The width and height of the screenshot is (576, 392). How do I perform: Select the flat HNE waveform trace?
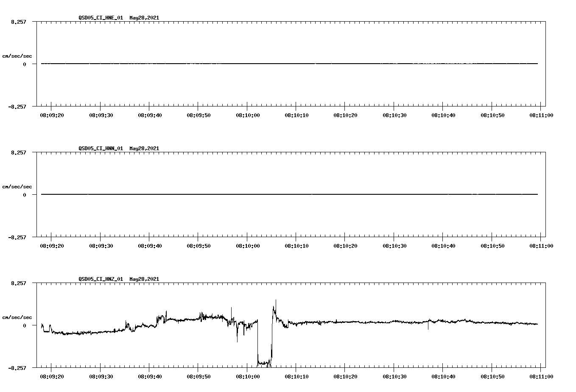pyautogui.click(x=254, y=64)
